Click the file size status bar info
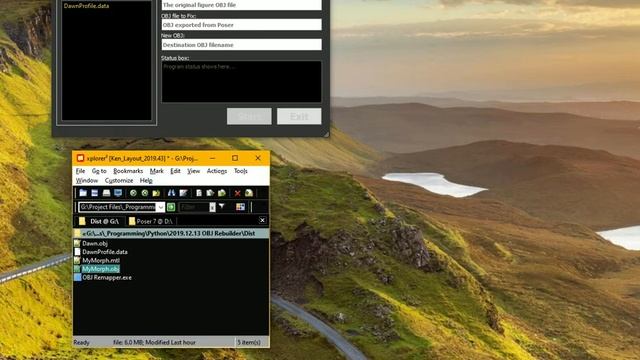This screenshot has width=640, height=360. click(154, 342)
